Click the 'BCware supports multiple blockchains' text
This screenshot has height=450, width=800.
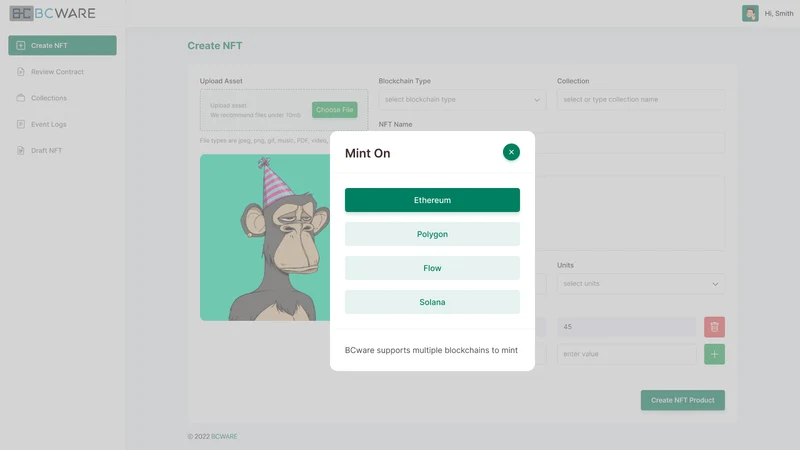[x=431, y=351]
